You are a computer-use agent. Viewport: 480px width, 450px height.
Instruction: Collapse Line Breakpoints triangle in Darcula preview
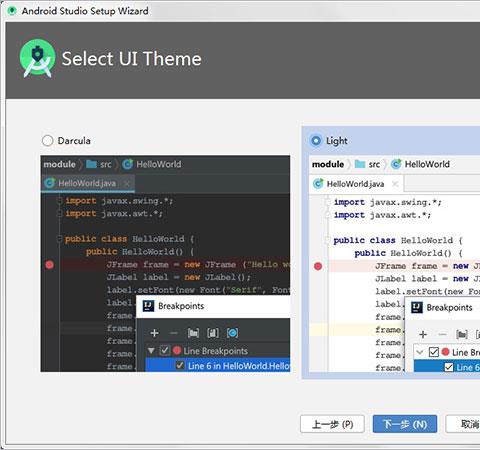[x=151, y=351]
